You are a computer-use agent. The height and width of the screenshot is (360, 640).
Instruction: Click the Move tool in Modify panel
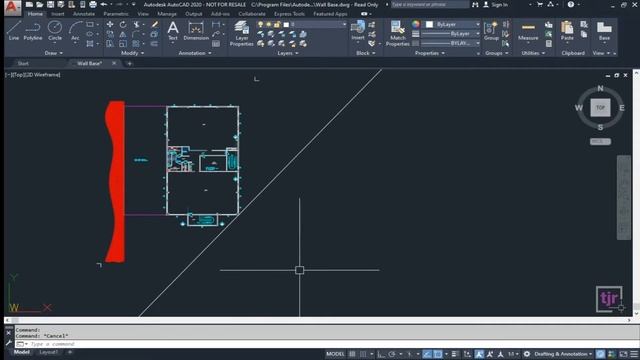coord(110,24)
